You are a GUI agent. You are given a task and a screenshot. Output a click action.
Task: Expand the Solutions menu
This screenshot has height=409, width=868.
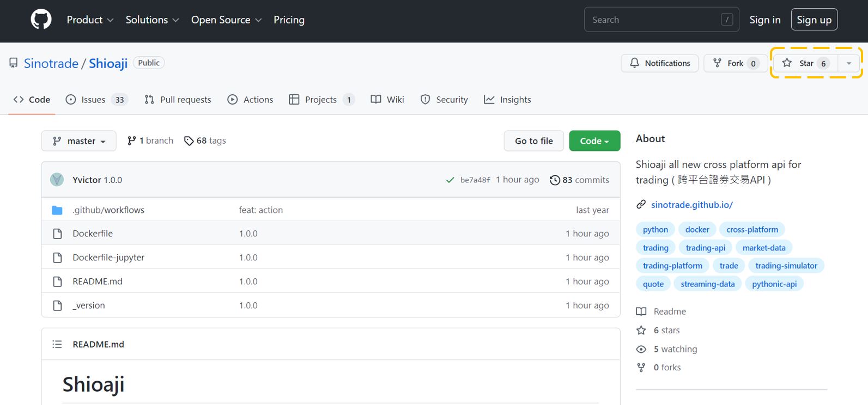pos(152,20)
